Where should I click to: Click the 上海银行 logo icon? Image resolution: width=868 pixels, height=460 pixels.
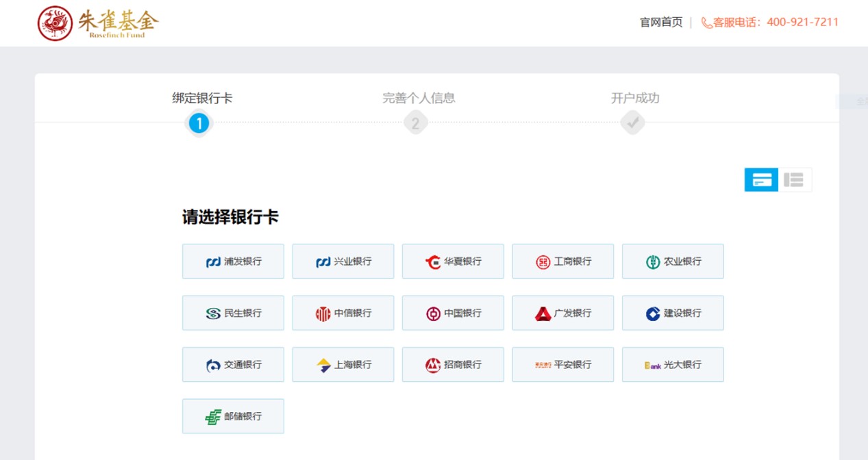click(x=323, y=365)
